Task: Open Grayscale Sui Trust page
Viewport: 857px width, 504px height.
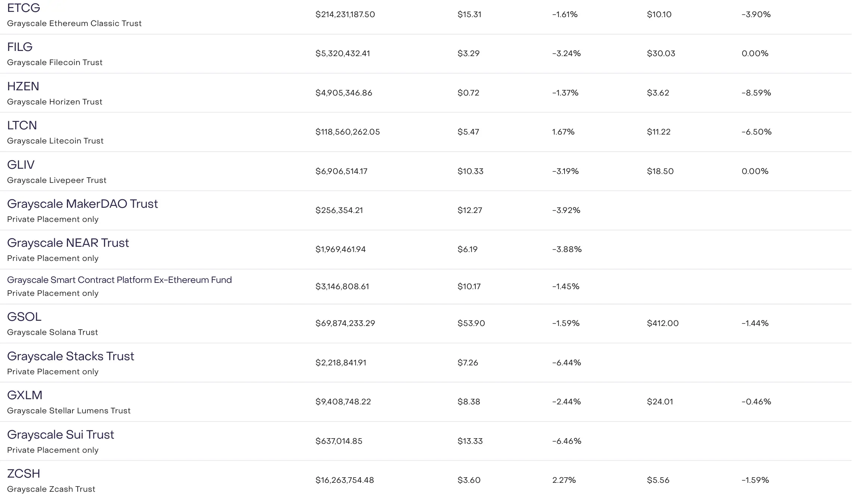Action: pyautogui.click(x=61, y=434)
